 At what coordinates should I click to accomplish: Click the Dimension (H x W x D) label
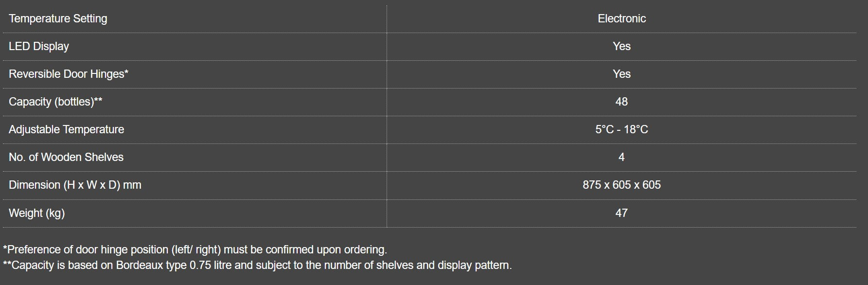(75, 185)
